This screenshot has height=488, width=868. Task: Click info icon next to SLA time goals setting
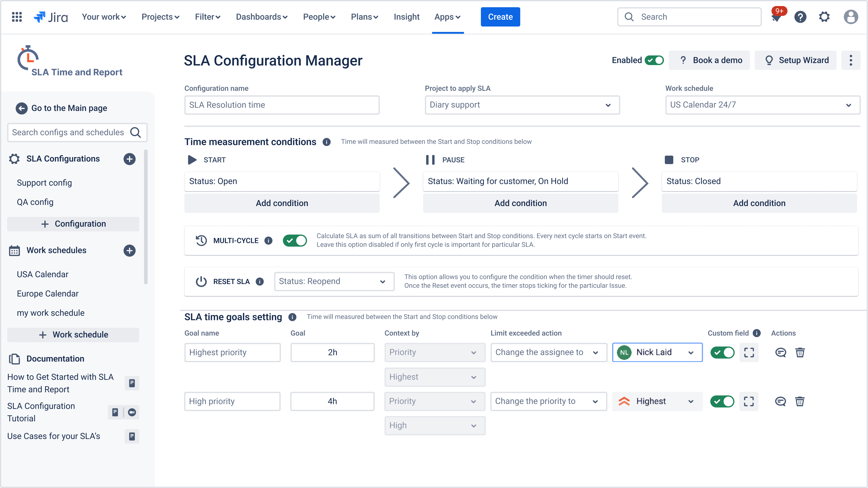click(x=292, y=317)
